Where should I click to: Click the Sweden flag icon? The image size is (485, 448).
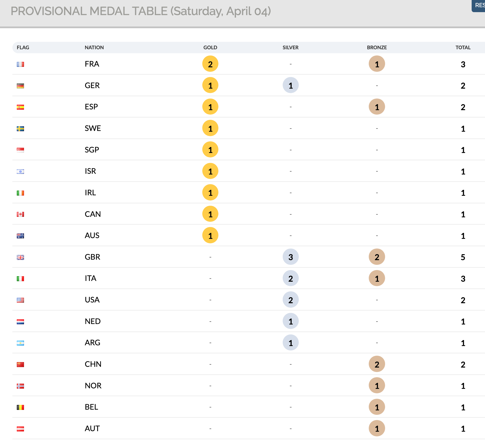point(20,129)
